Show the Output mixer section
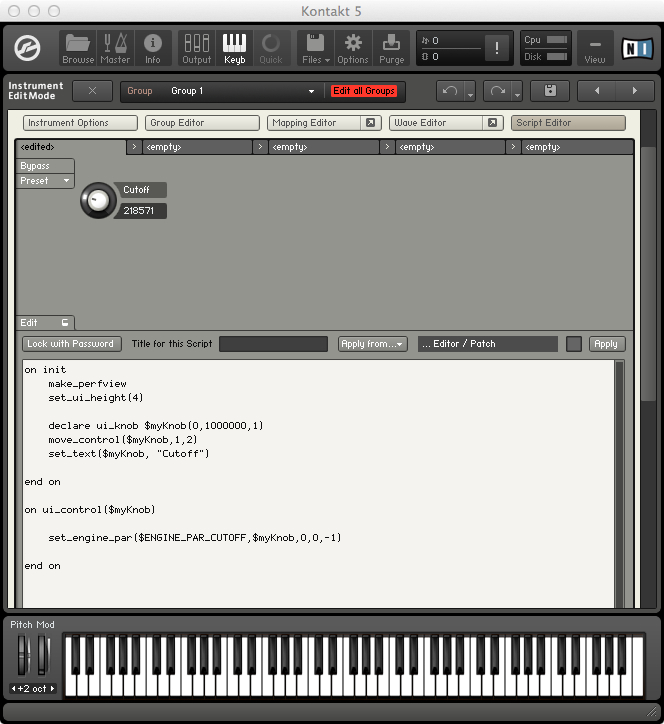Screen dimensions: 664x724 [x=197, y=48]
